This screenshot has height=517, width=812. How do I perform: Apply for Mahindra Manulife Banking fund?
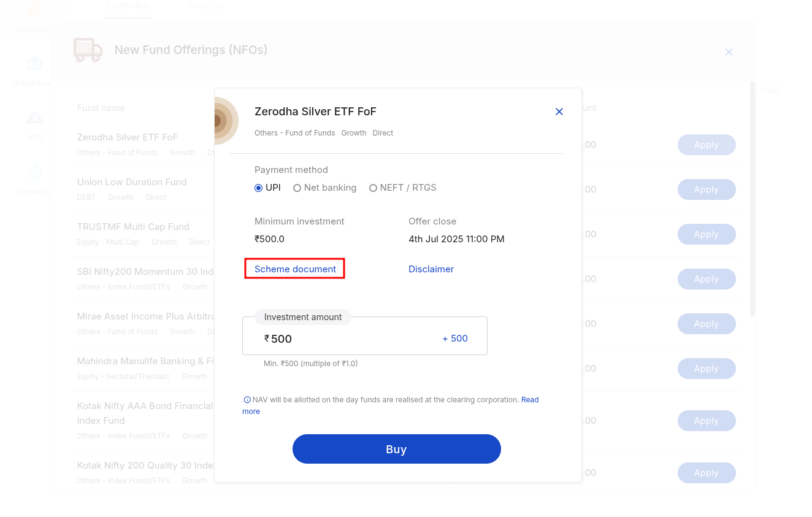click(x=707, y=369)
